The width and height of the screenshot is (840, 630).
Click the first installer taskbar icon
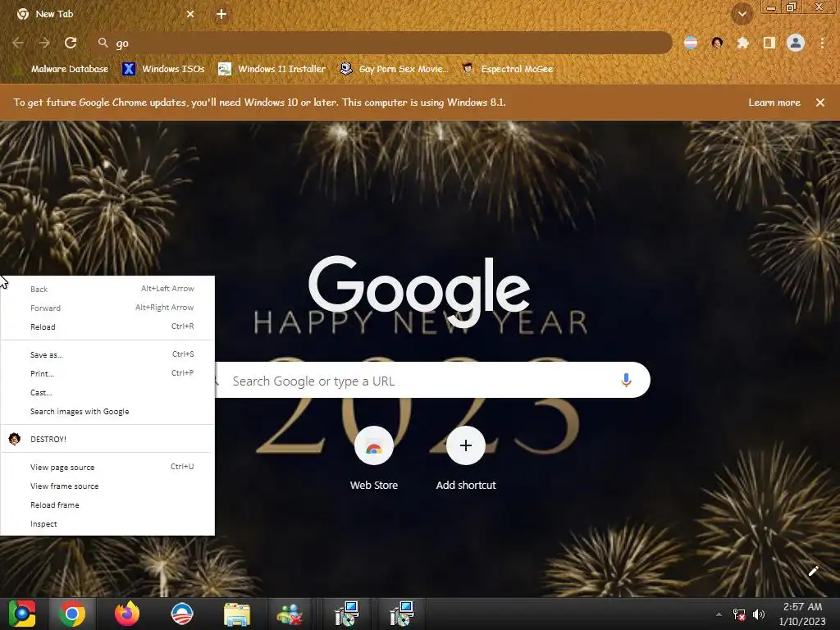347,614
